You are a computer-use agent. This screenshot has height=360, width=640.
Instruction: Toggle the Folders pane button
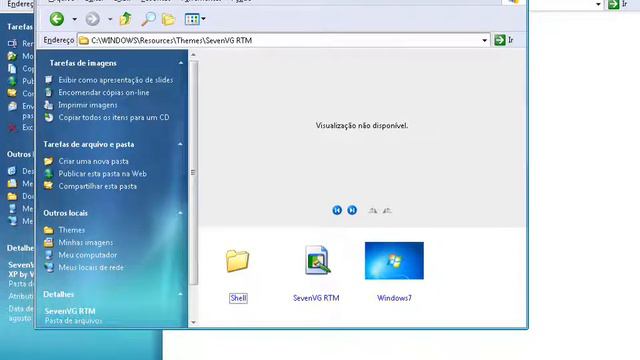[x=168, y=19]
